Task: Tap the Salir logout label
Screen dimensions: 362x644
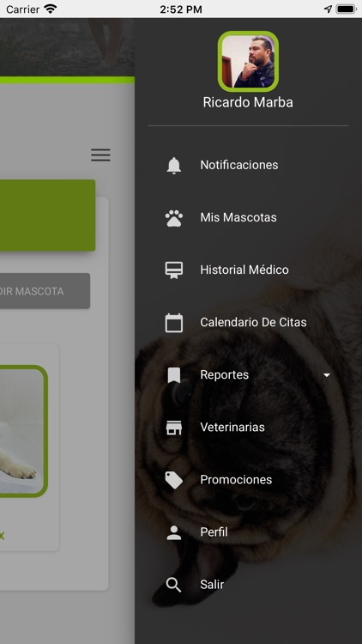Action: coord(212,585)
